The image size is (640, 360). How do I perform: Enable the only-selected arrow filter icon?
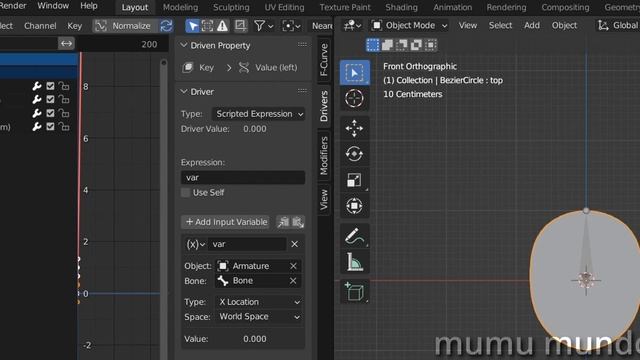[x=192, y=26]
